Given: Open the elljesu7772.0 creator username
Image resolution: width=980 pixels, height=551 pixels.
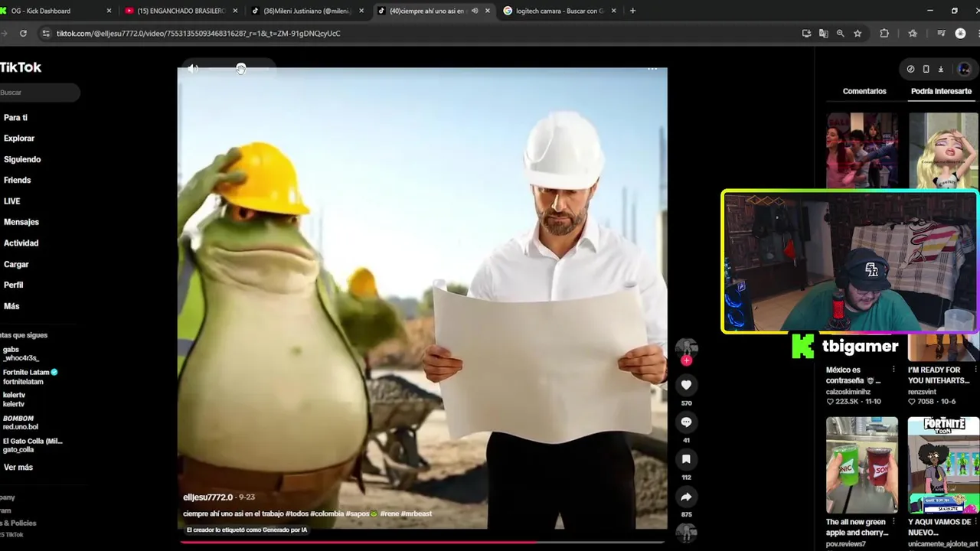Looking at the screenshot, I should point(207,497).
